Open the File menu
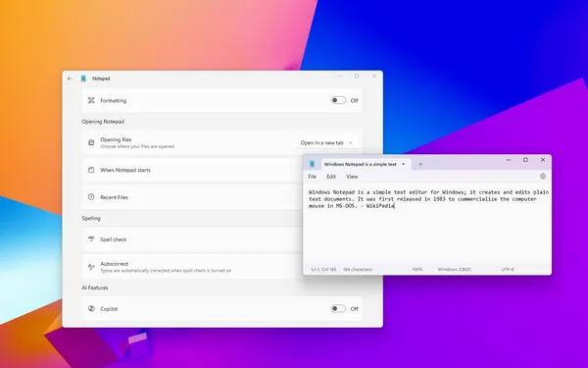Image resolution: width=588 pixels, height=368 pixels. tap(312, 177)
